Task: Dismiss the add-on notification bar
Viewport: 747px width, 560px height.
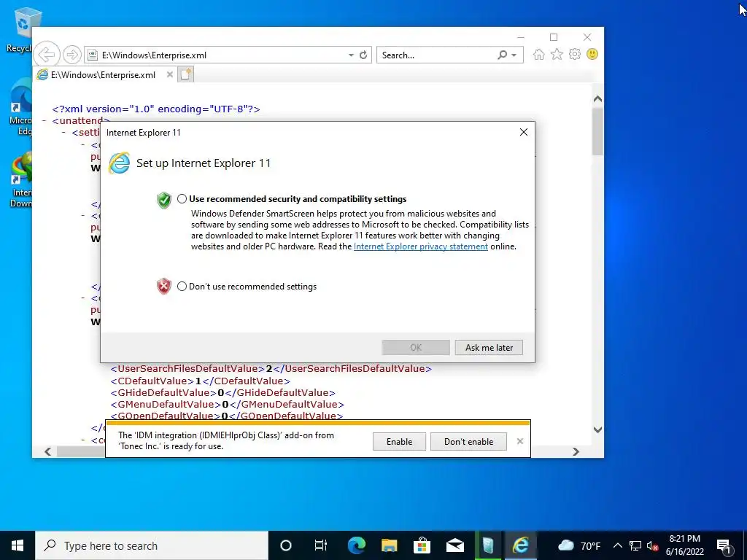Action: point(519,441)
